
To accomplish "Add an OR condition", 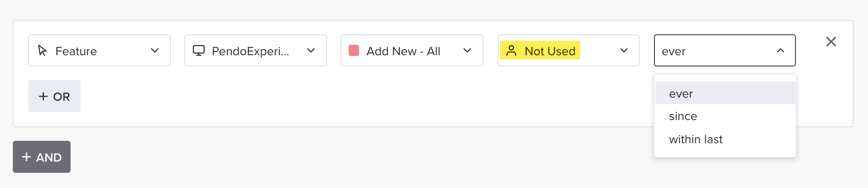I will (x=55, y=96).
